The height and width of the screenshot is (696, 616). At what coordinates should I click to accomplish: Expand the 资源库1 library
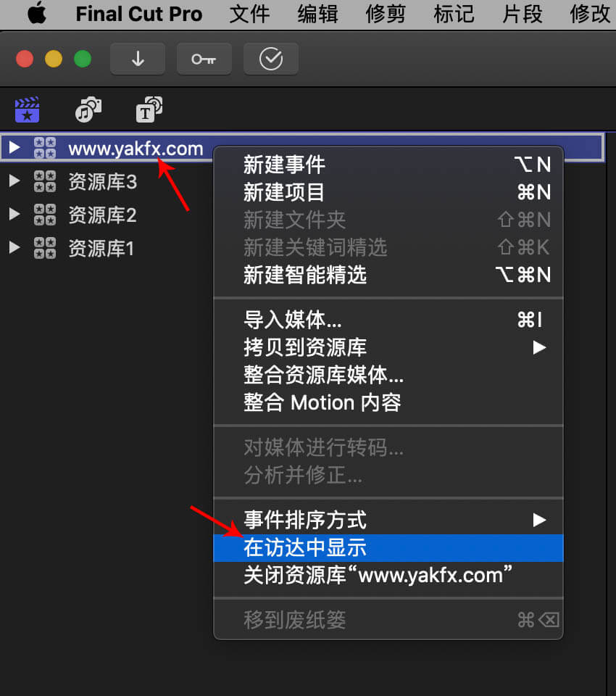[x=14, y=247]
